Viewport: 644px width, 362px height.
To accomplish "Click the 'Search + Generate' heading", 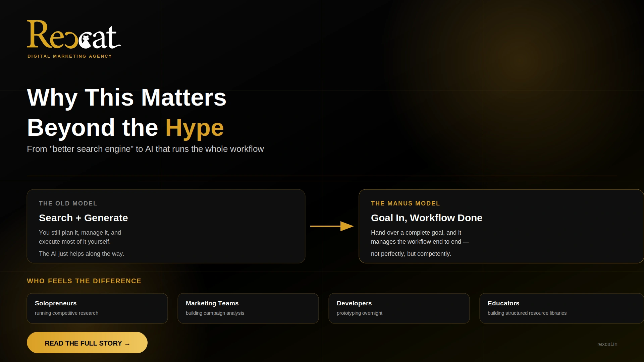I will click(x=84, y=218).
